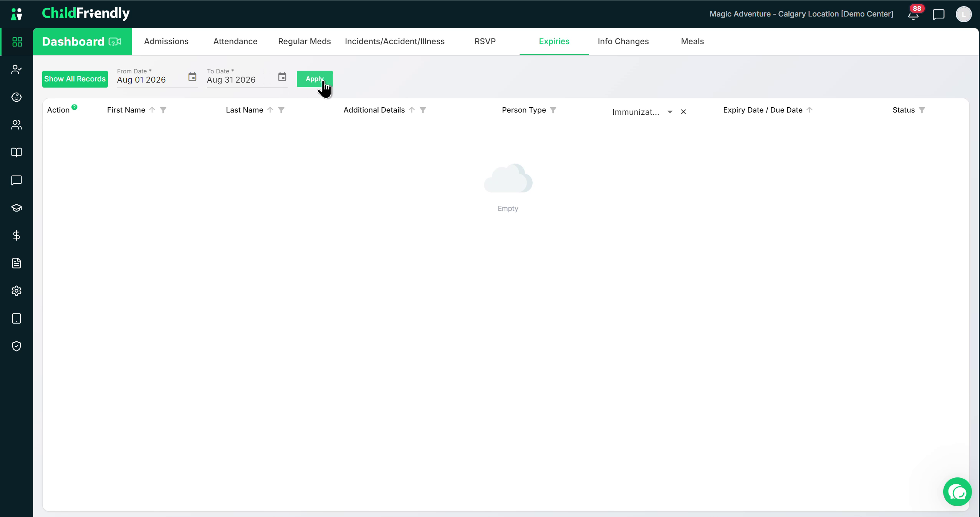Image resolution: width=980 pixels, height=517 pixels.
Task: Open the live chat support bubble
Action: pyautogui.click(x=957, y=492)
